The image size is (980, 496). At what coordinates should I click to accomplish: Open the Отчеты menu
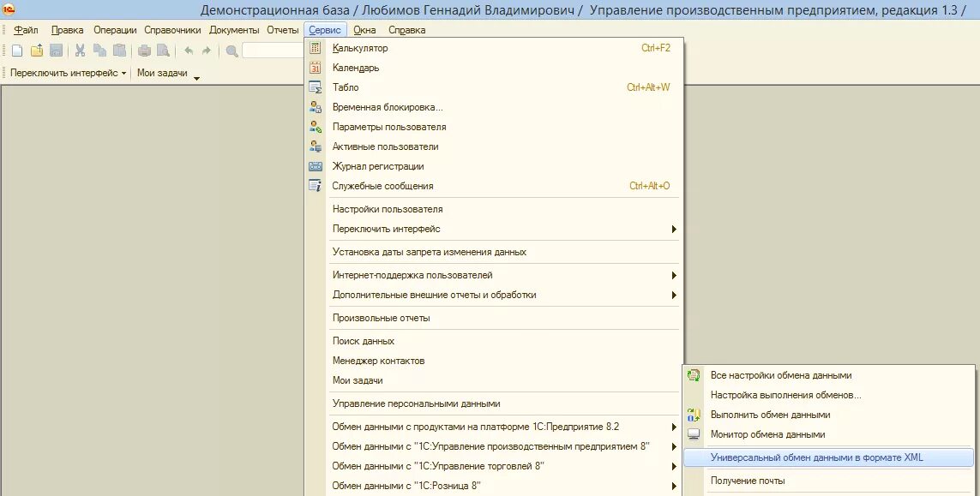282,30
